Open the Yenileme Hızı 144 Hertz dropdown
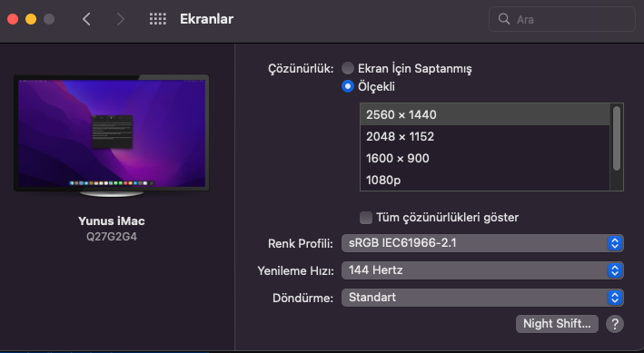The height and width of the screenshot is (353, 644). (482, 270)
